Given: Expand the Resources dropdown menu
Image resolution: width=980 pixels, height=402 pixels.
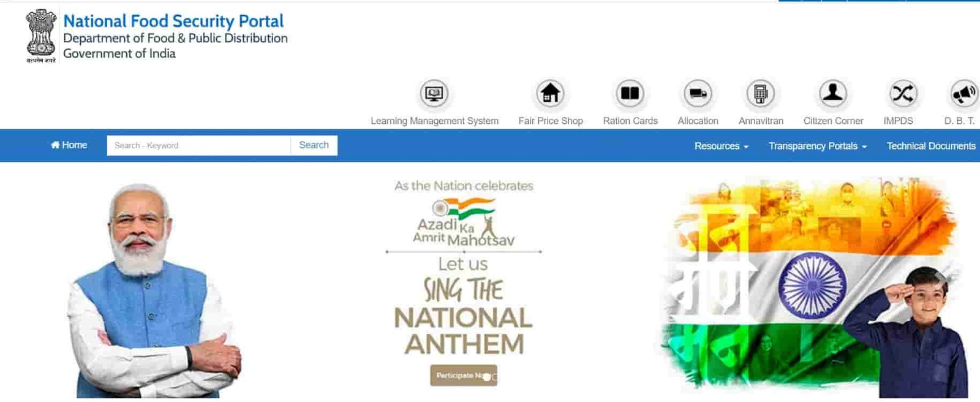Looking at the screenshot, I should [x=721, y=146].
